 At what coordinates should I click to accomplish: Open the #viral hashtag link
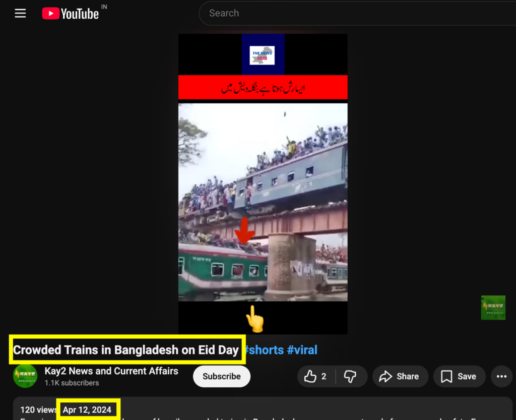tap(302, 350)
